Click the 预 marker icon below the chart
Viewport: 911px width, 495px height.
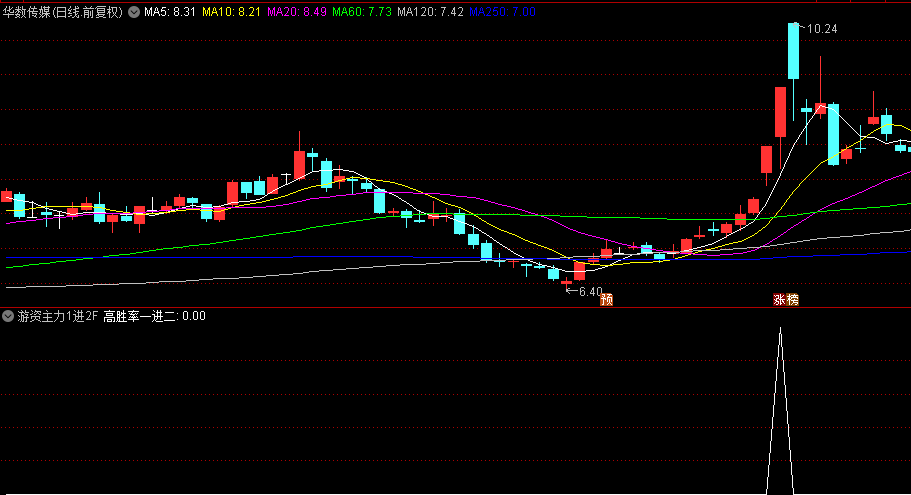pos(607,299)
